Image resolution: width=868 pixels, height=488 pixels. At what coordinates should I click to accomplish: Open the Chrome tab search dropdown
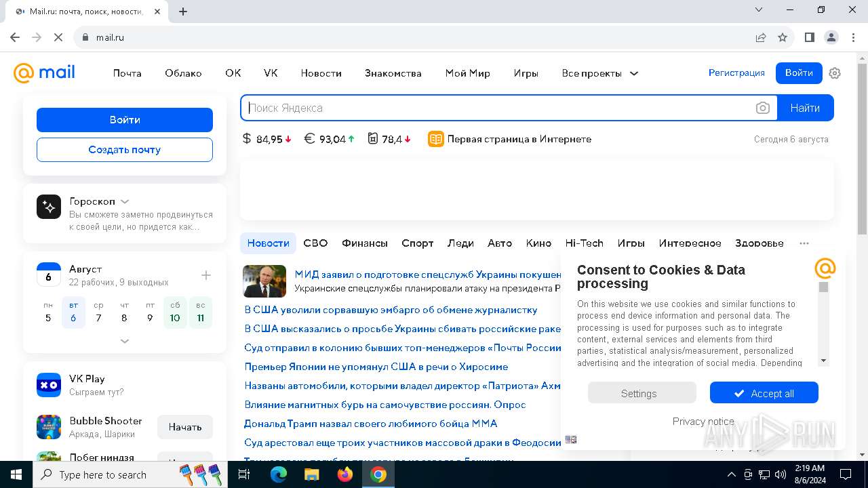pos(759,10)
